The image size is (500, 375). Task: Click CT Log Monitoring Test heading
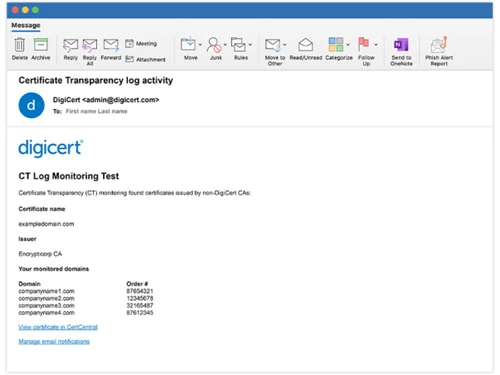pos(69,176)
